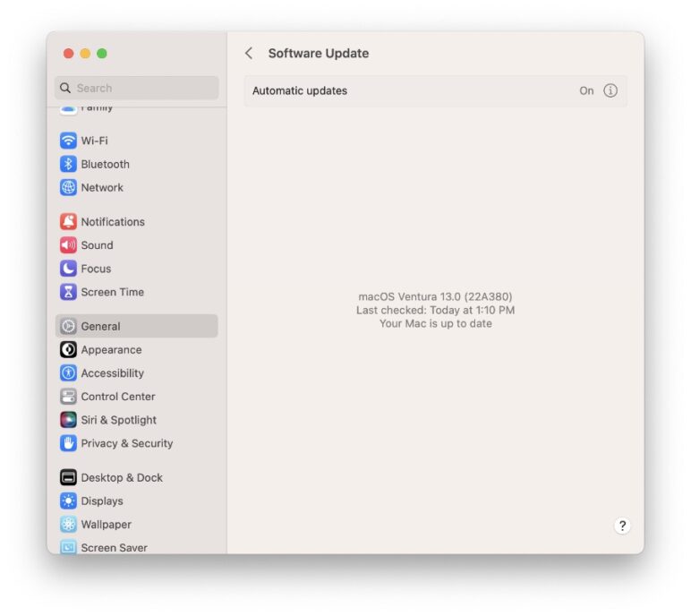
Task: Open Screen Saver label
Action: pyautogui.click(x=115, y=548)
